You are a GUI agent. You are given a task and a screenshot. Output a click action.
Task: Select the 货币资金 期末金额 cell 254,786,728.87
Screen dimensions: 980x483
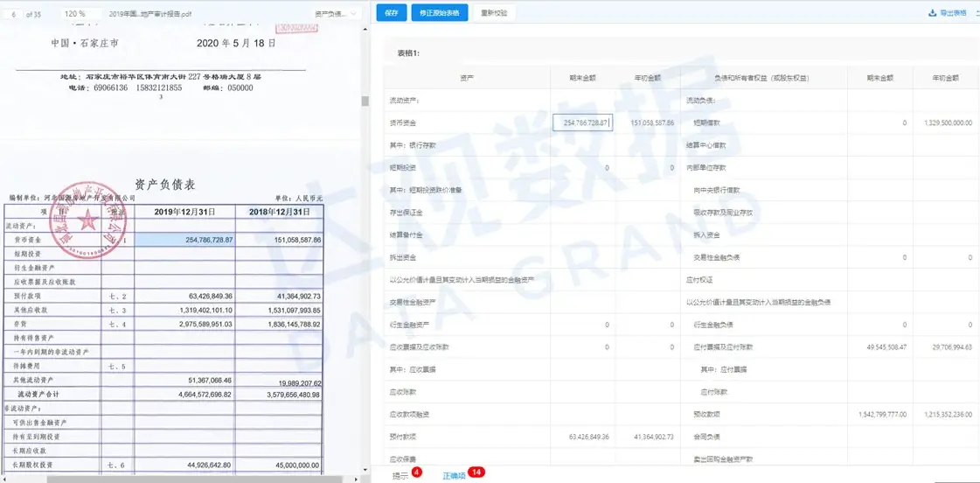coord(583,123)
